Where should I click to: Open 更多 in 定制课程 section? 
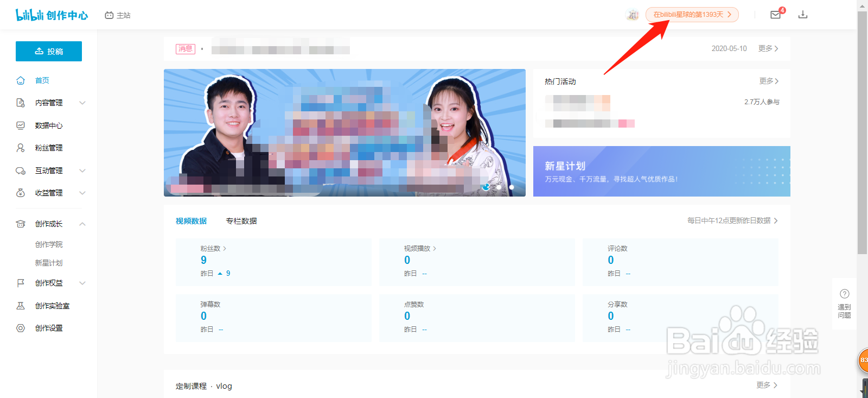(x=767, y=385)
